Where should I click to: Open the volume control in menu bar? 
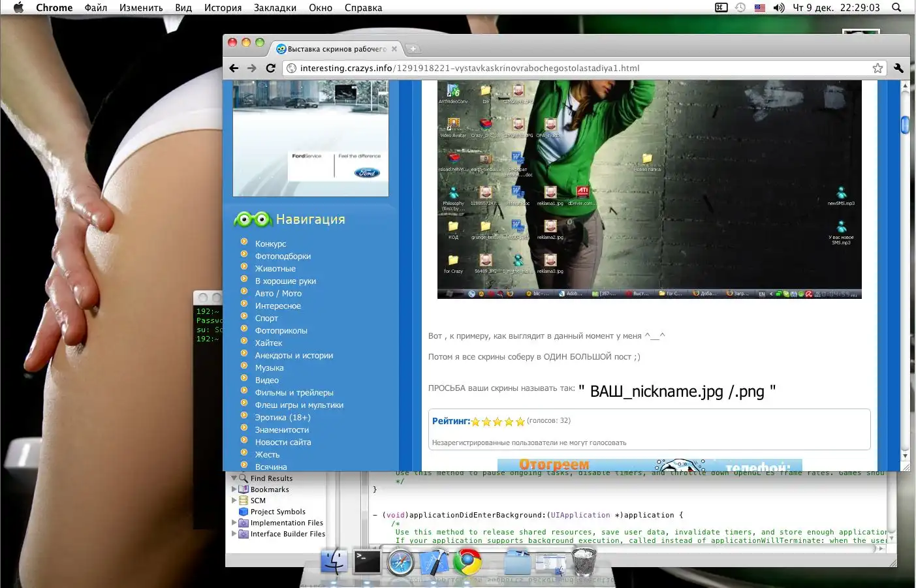(778, 8)
